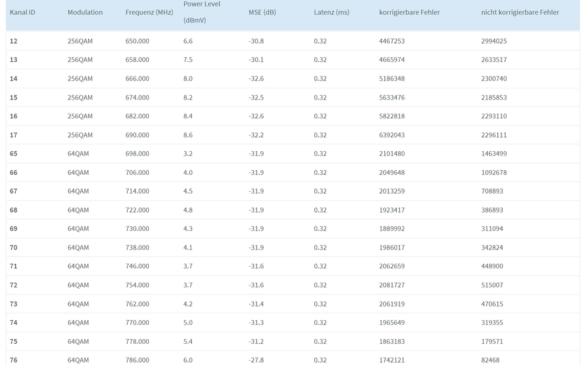This screenshot has height=365, width=588.
Task: Select channel ID 65 cell
Action: pos(14,154)
